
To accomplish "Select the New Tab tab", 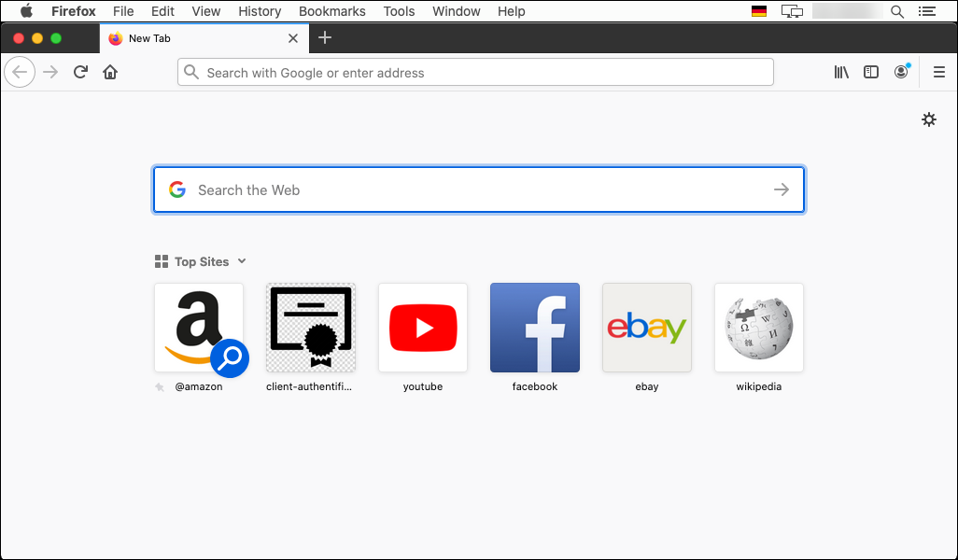I will tap(204, 38).
